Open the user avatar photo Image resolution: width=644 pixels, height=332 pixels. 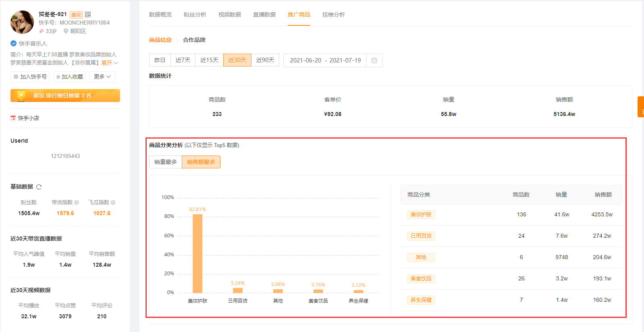click(22, 22)
